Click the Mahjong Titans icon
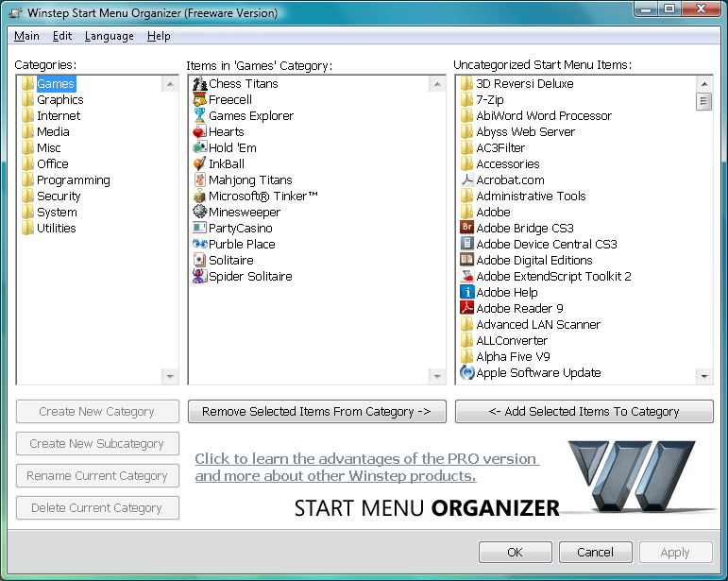728x581 pixels. click(199, 179)
